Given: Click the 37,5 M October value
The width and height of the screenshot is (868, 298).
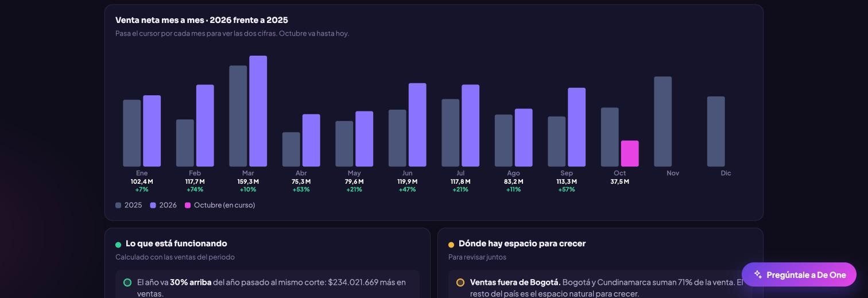Looking at the screenshot, I should 619,181.
